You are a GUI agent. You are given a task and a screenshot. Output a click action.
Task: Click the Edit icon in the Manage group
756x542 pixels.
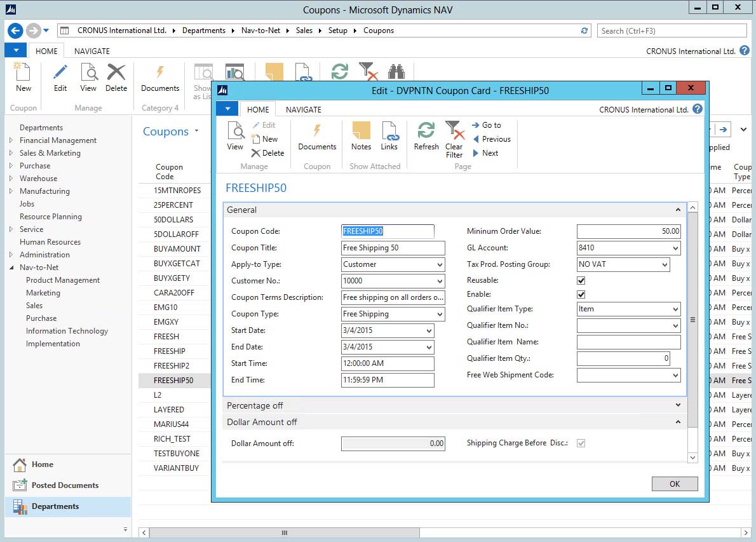point(266,125)
